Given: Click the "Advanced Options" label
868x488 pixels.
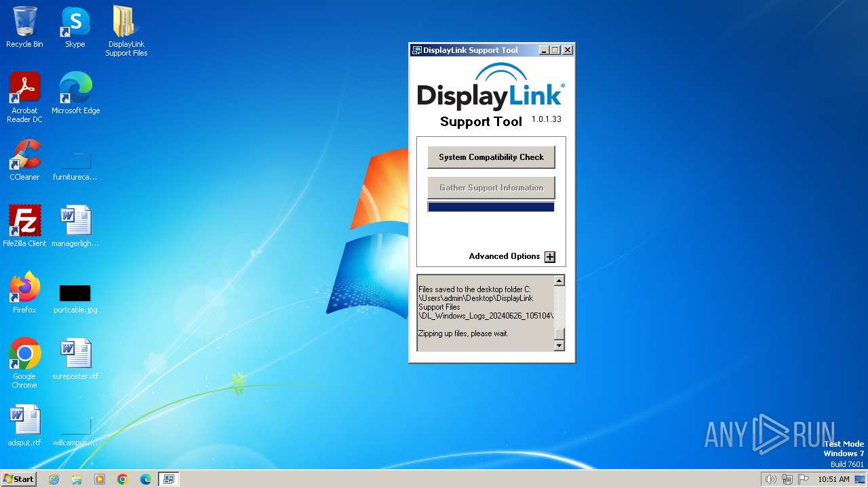Looking at the screenshot, I should coord(505,256).
